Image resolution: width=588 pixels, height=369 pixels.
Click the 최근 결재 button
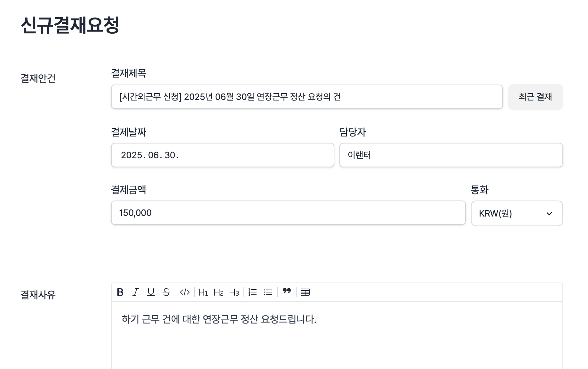[x=535, y=97]
